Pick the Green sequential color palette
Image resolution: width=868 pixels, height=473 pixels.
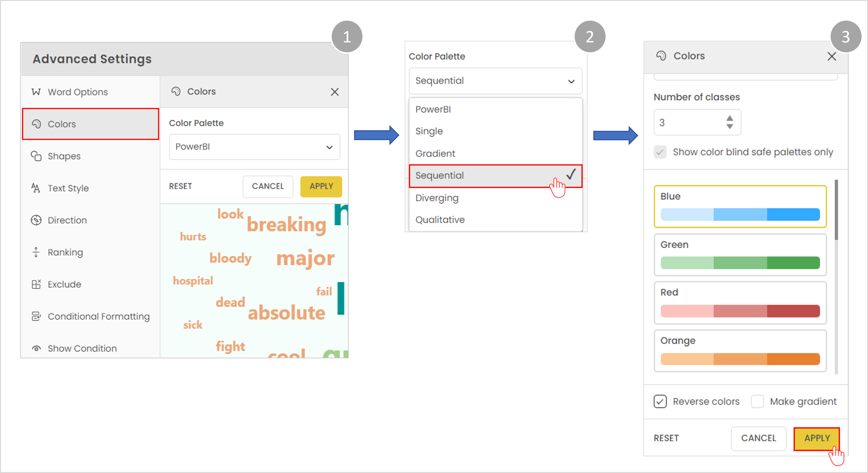(x=740, y=255)
